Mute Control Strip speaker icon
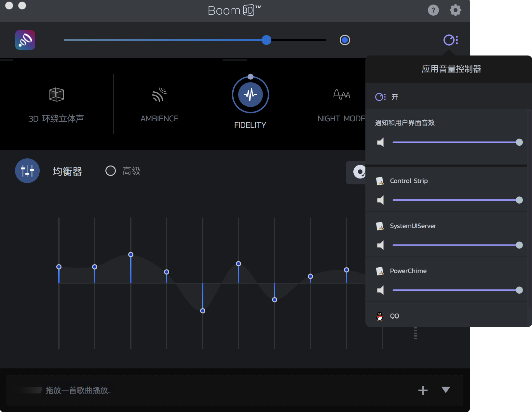 380,200
